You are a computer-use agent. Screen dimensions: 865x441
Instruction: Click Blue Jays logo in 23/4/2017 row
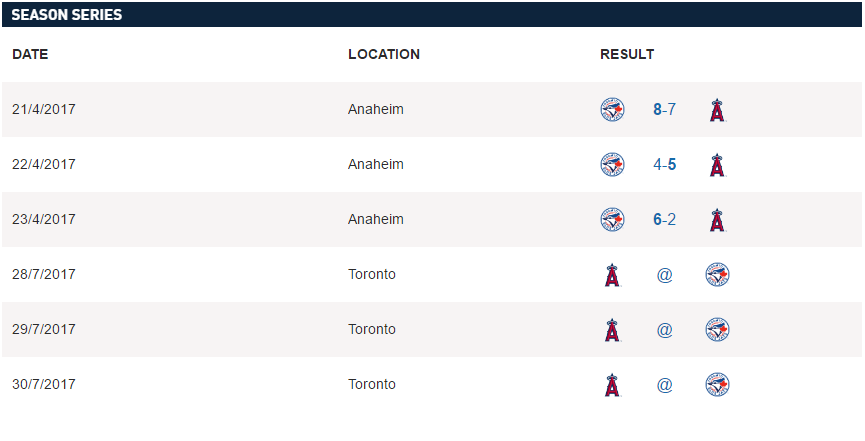click(x=612, y=220)
